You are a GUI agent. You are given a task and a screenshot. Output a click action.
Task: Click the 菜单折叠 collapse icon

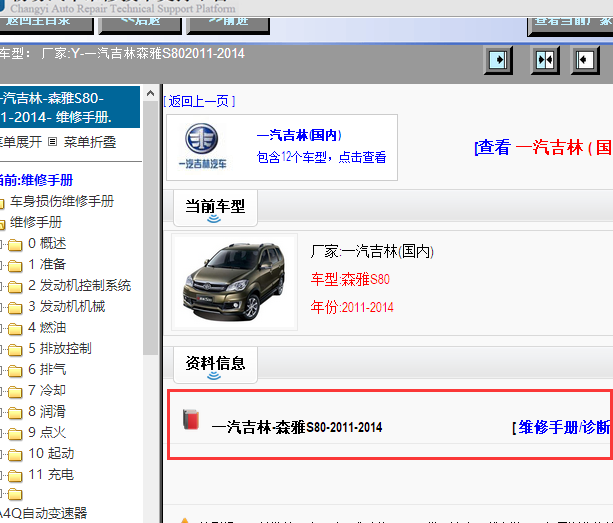(x=53, y=142)
